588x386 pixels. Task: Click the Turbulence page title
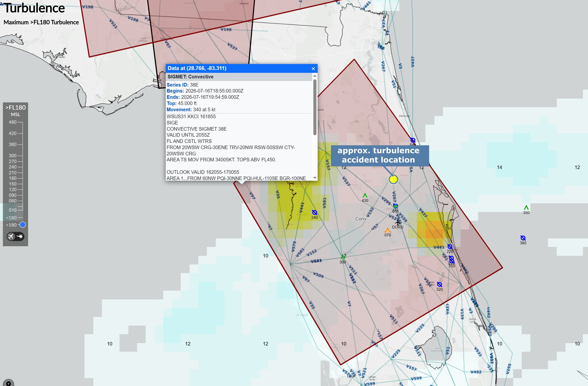pyautogui.click(x=34, y=8)
